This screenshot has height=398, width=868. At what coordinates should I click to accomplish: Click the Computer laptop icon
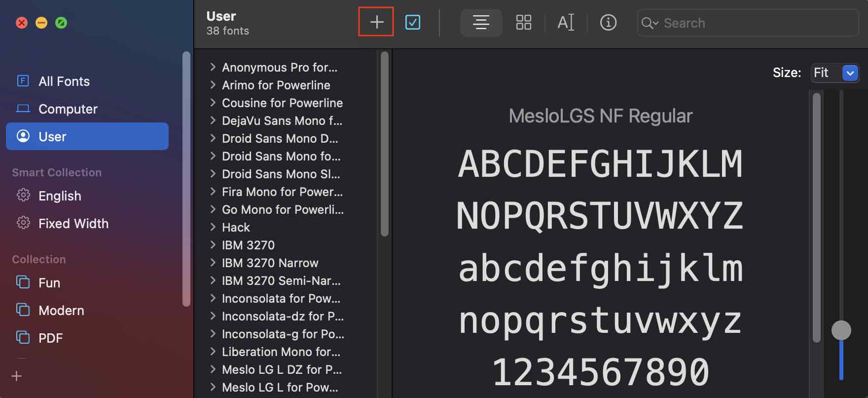[x=23, y=108]
